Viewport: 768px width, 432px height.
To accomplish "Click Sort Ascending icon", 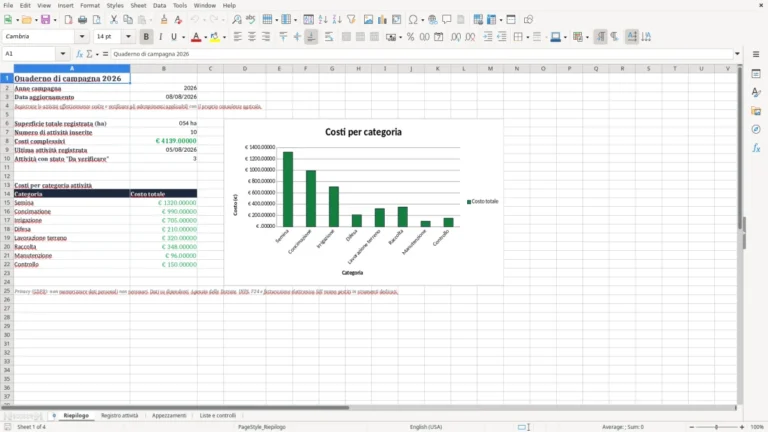I will click(x=323, y=20).
